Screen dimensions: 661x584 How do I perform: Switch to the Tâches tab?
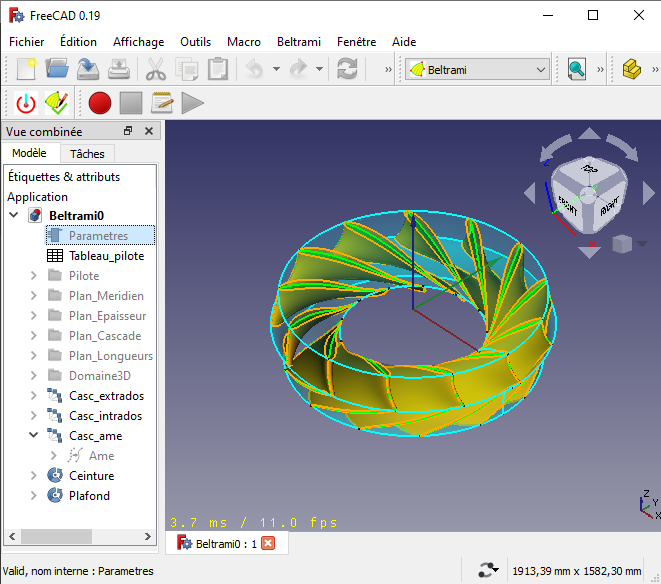tap(87, 154)
